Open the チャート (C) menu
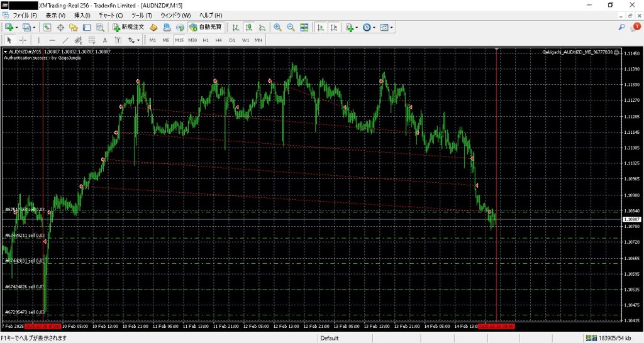This screenshot has height=343, width=644. (x=111, y=15)
